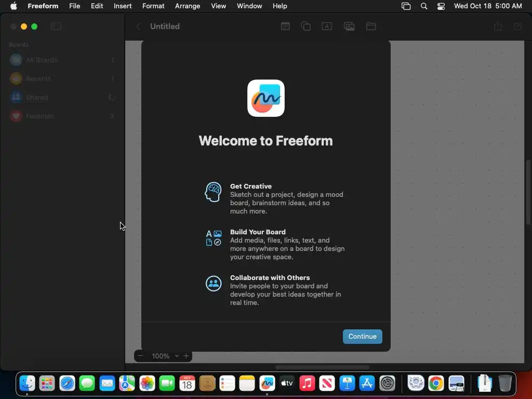The image size is (532, 399).
Task: Open Finder from the Dock
Action: click(x=27, y=383)
